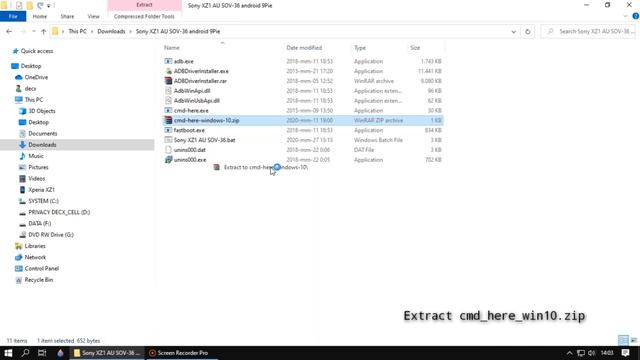Sort files by the Name column
640x360 pixels.
172,48
